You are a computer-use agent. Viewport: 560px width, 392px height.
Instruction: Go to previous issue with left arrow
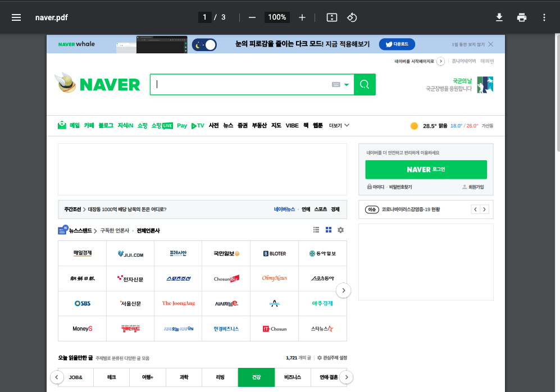point(475,209)
